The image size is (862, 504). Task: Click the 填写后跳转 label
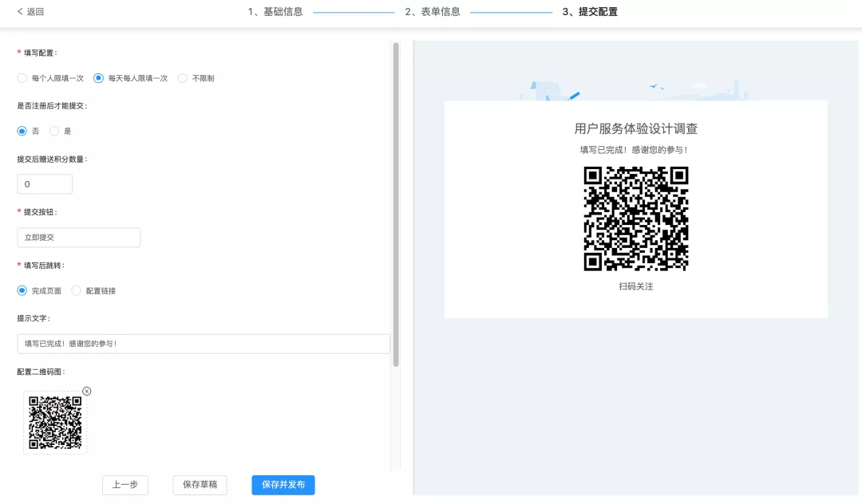(42, 266)
